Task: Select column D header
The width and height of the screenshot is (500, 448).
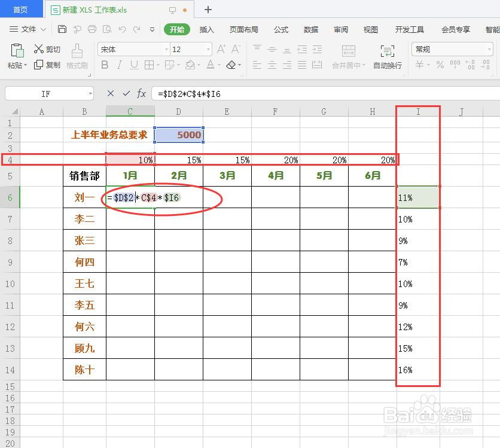Action: coord(179,112)
